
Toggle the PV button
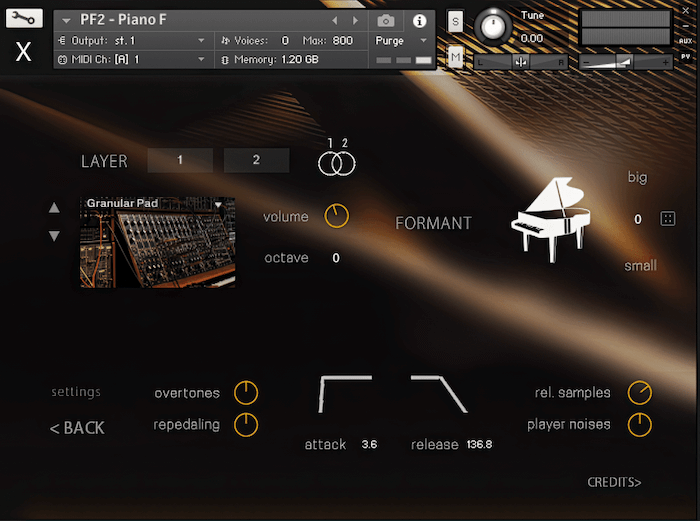pos(685,57)
